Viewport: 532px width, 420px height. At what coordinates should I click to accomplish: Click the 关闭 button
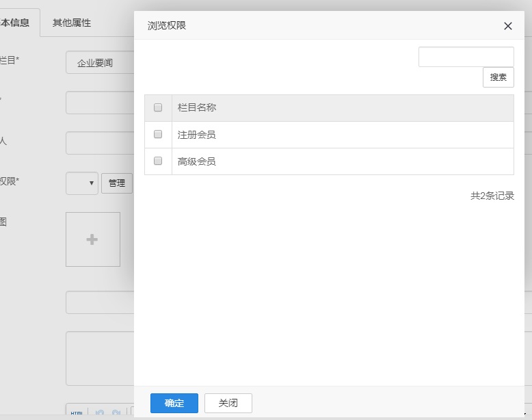coord(228,403)
